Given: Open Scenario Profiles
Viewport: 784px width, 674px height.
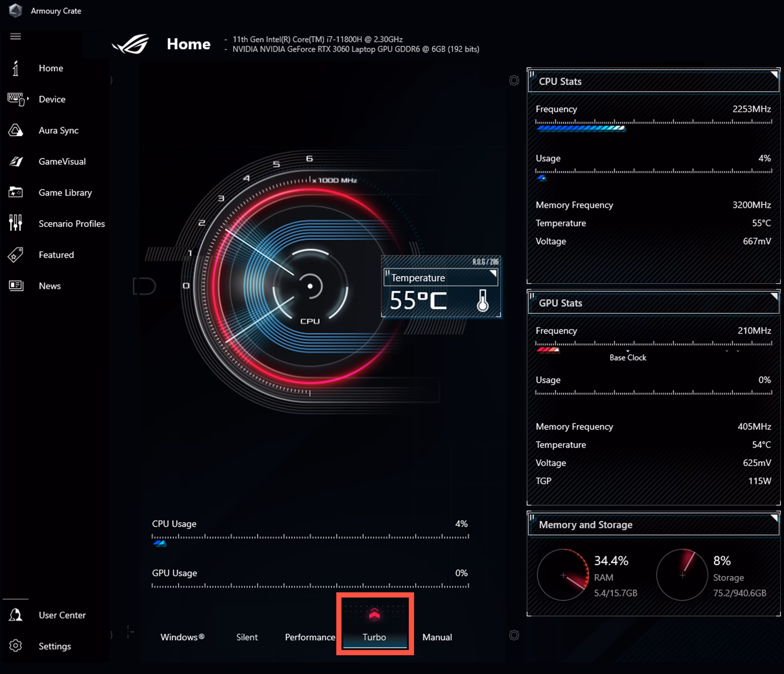Looking at the screenshot, I should pyautogui.click(x=71, y=223).
